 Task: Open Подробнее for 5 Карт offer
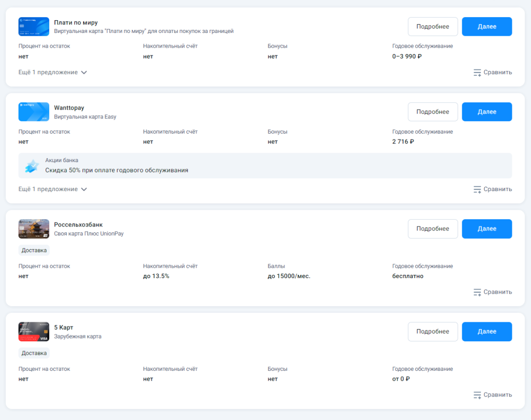click(433, 332)
